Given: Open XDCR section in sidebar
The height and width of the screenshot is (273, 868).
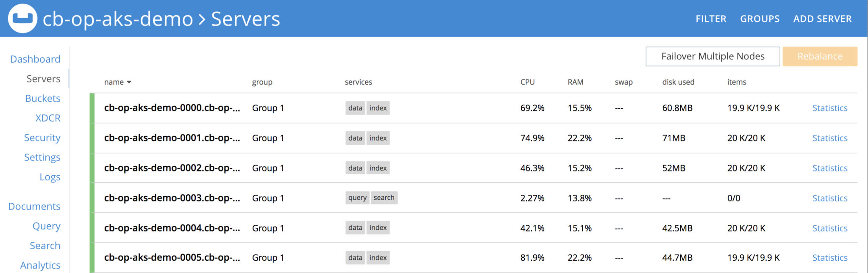Looking at the screenshot, I should pyautogui.click(x=48, y=118).
